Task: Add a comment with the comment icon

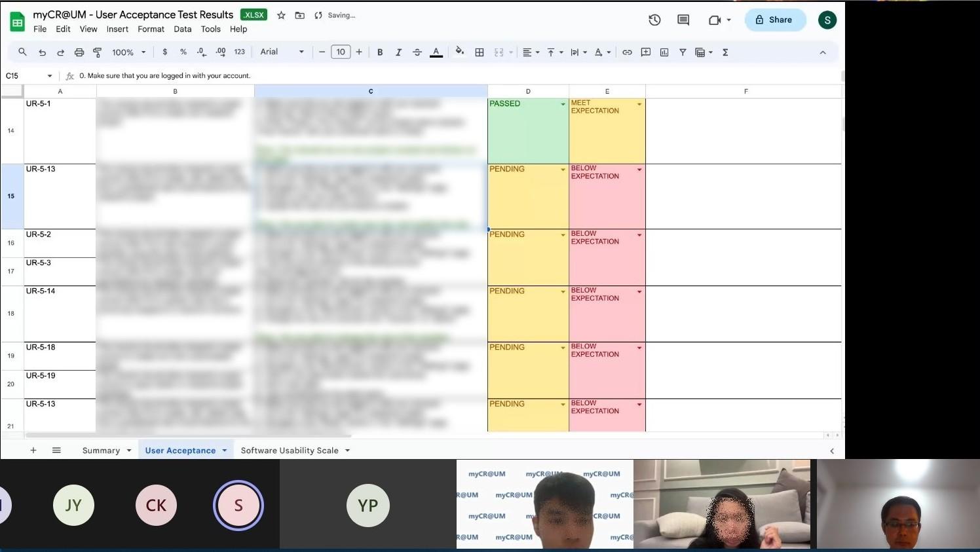Action: [683, 20]
